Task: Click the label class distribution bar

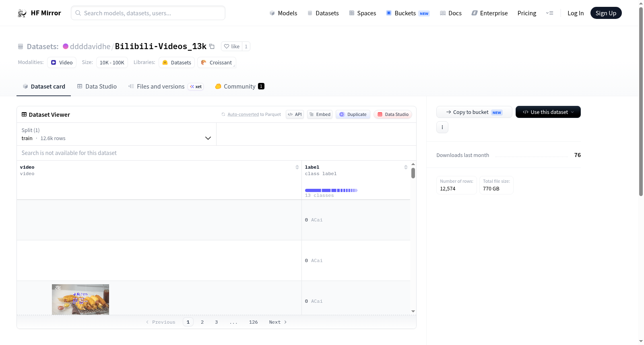Action: pos(331,190)
